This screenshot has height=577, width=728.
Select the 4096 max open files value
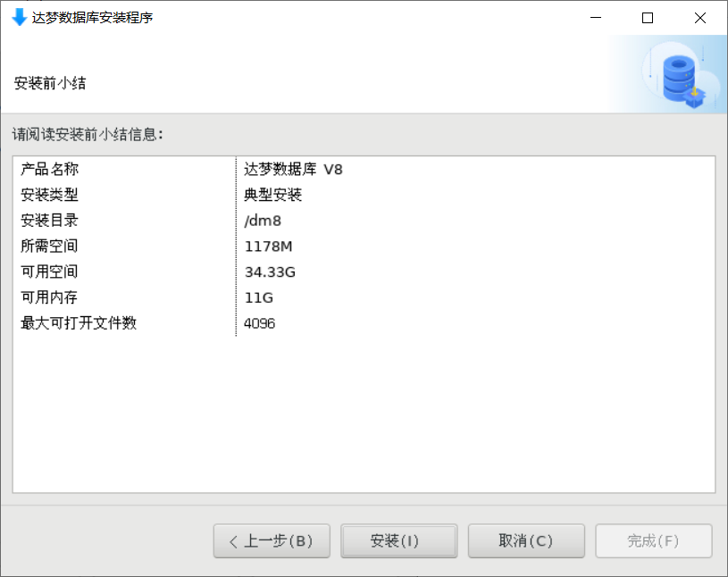259,323
